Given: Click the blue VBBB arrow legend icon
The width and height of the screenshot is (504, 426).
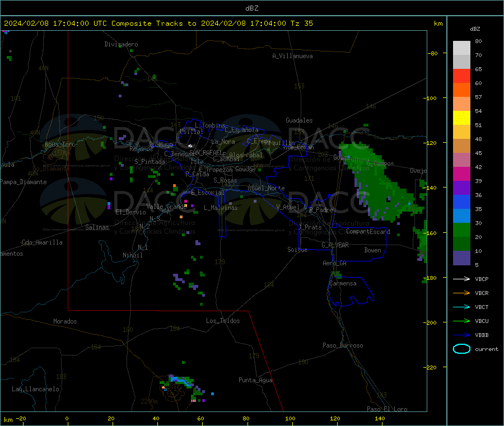Looking at the screenshot, I should click(461, 335).
